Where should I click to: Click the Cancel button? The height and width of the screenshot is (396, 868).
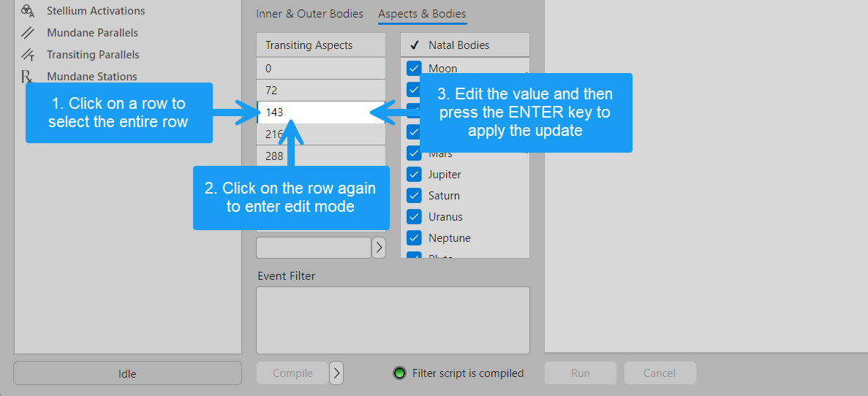click(660, 373)
